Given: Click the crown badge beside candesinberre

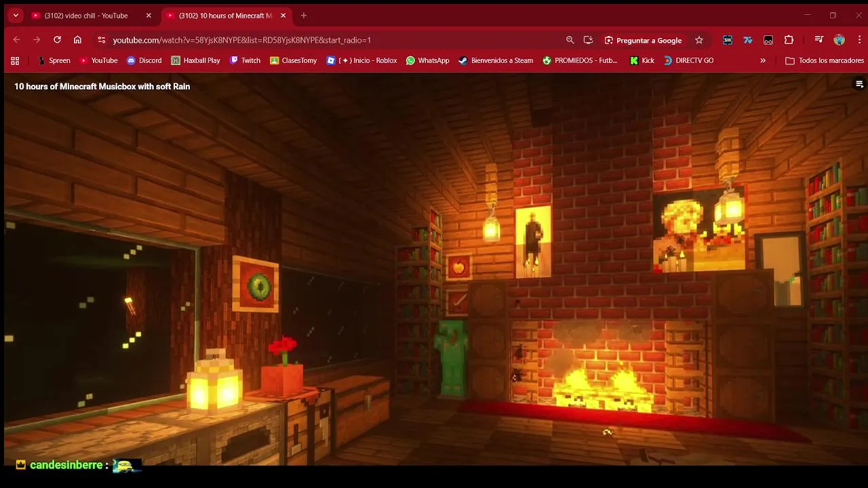Looking at the screenshot, I should click(21, 465).
